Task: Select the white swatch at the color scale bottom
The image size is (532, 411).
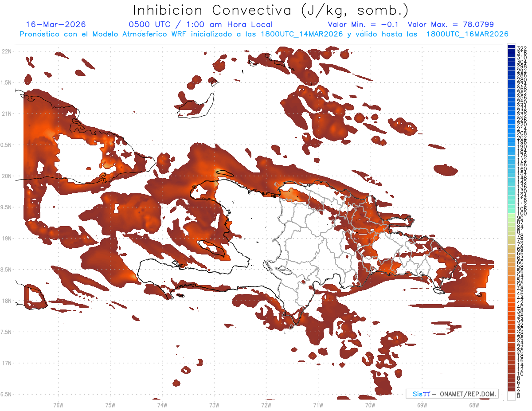Action: click(511, 396)
